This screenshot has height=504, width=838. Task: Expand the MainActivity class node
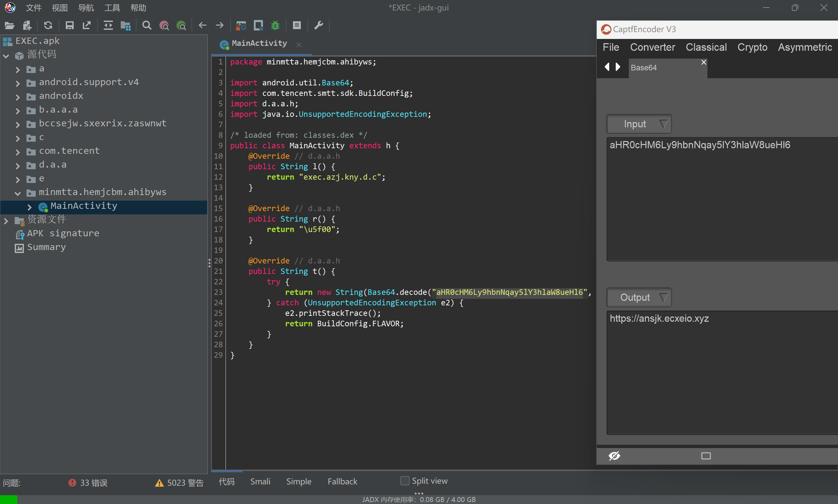pos(29,207)
